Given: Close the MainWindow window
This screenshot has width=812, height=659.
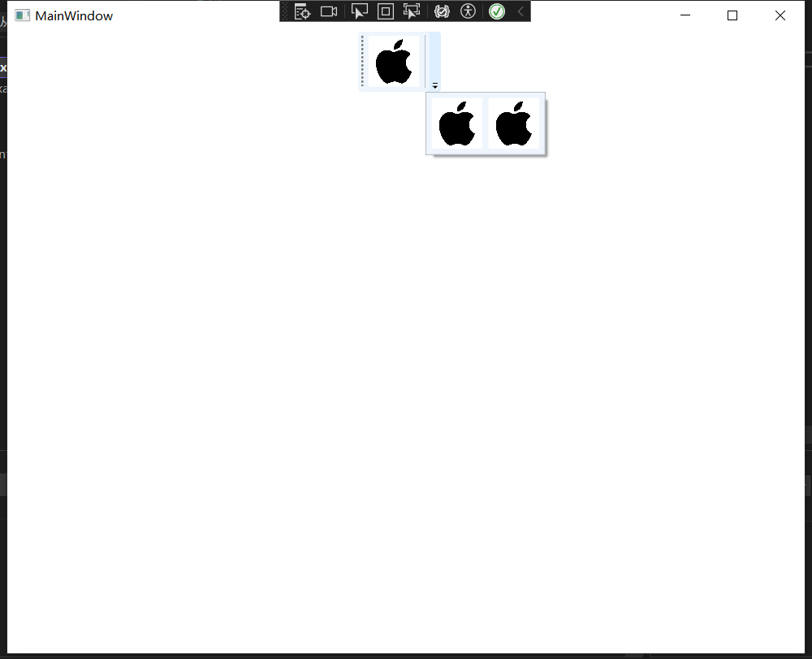Looking at the screenshot, I should coord(780,15).
